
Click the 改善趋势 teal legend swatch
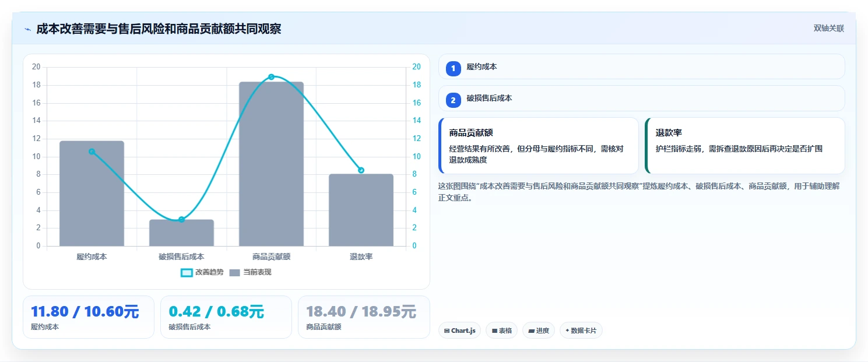click(x=187, y=273)
